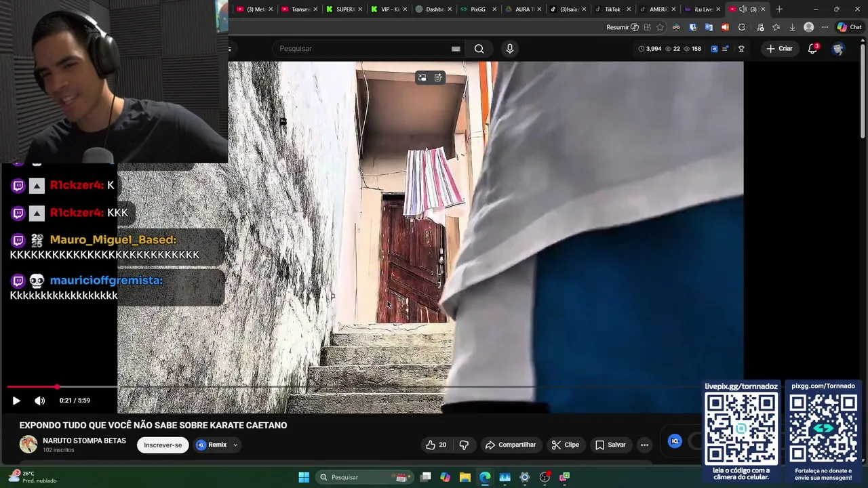This screenshot has height=488, width=868.
Task: Like the video with thumbs up
Action: (436, 445)
